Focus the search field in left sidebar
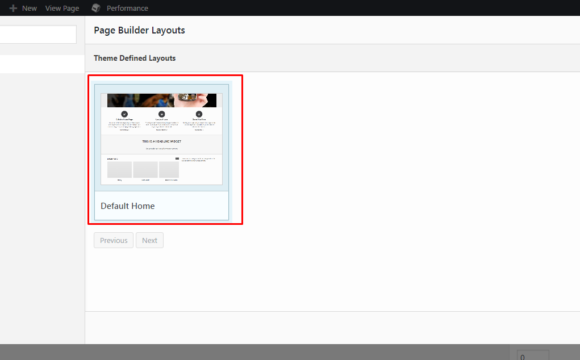The width and height of the screenshot is (580, 360). point(38,34)
